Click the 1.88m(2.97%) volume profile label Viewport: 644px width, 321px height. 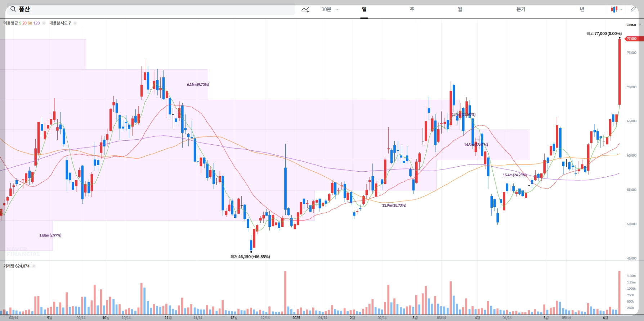pyautogui.click(x=50, y=235)
